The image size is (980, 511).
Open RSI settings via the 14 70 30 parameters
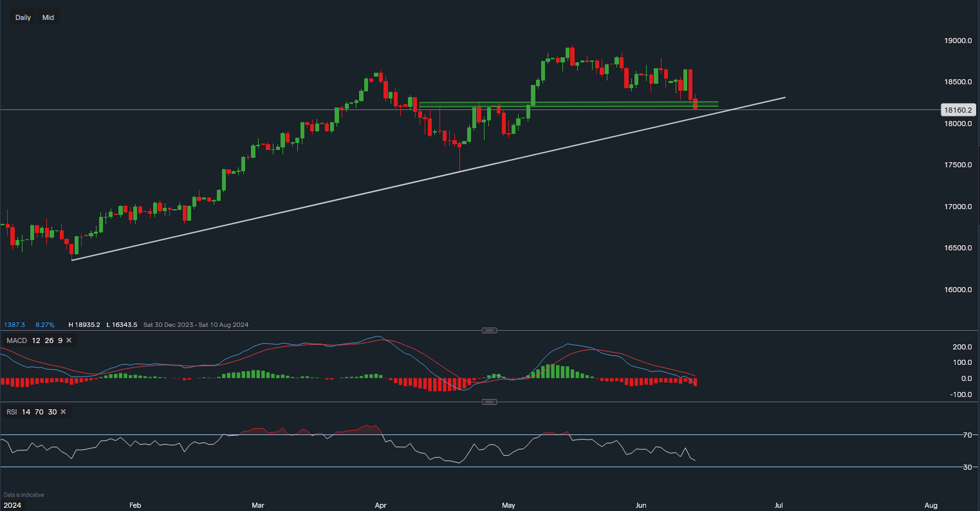point(40,411)
